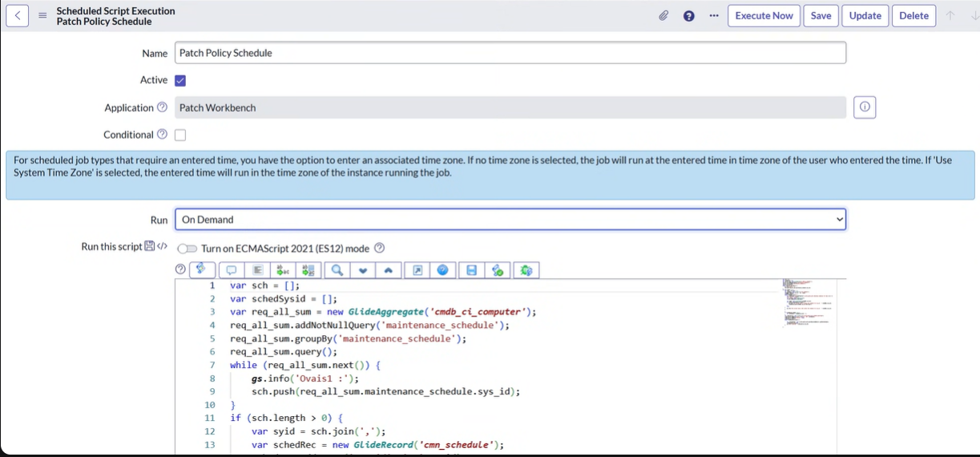Open search magnifier in script editor

tap(337, 270)
